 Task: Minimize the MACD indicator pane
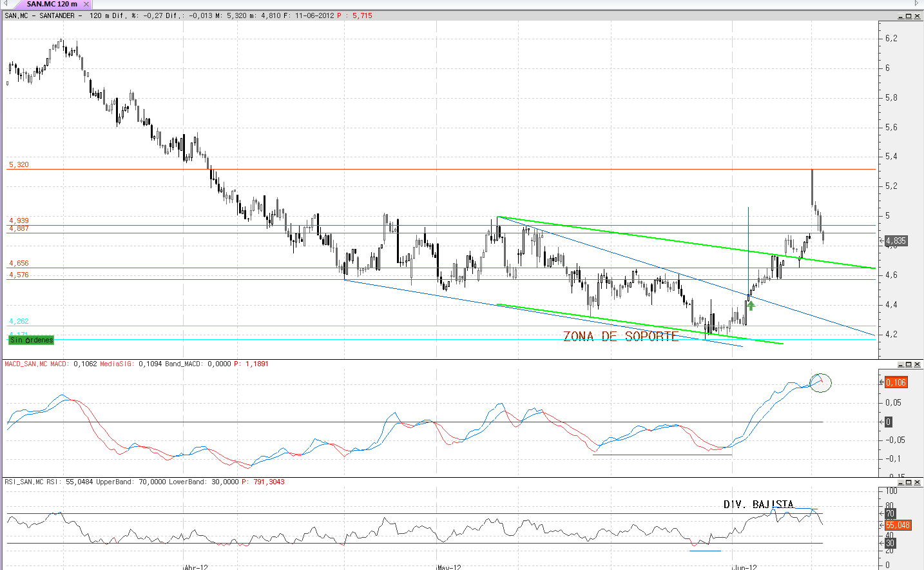pyautogui.click(x=901, y=364)
